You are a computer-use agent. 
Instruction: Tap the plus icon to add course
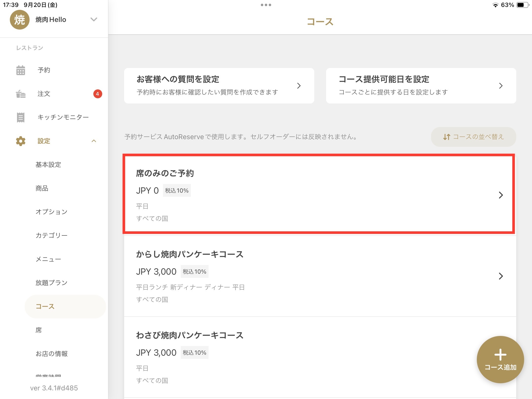coord(500,355)
